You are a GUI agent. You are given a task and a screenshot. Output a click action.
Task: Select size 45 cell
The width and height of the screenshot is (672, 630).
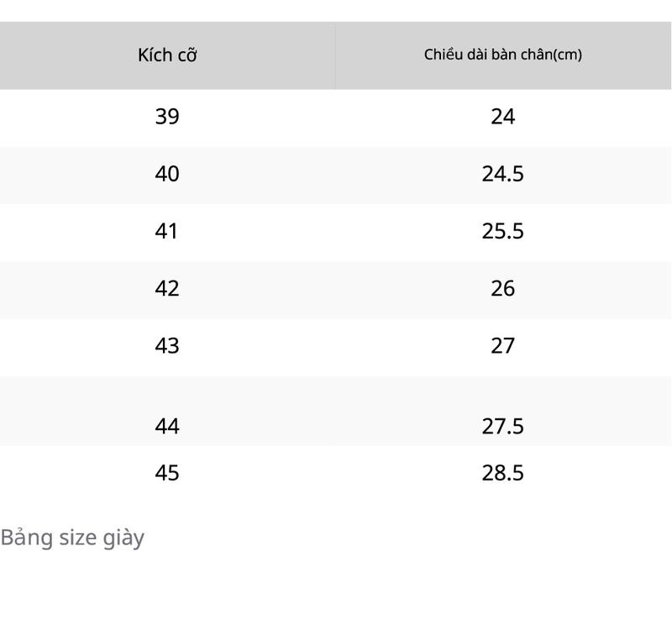(x=167, y=473)
